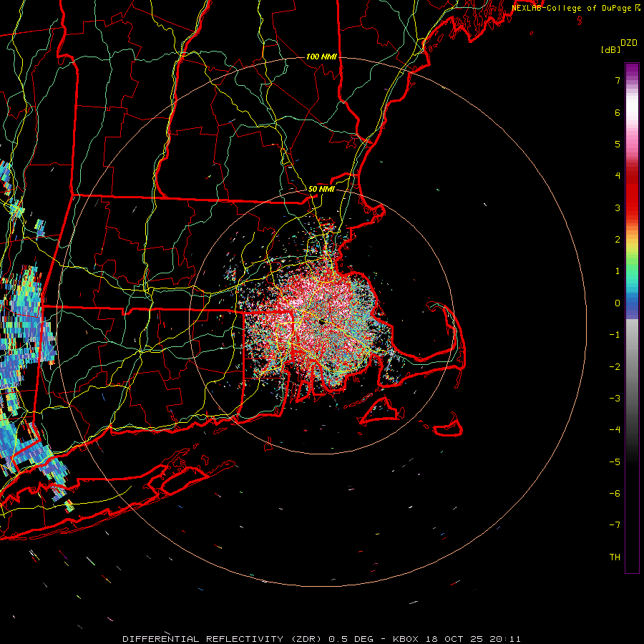Click the "TH" label on the color scale
The height and width of the screenshot is (644, 644).
pos(615,557)
